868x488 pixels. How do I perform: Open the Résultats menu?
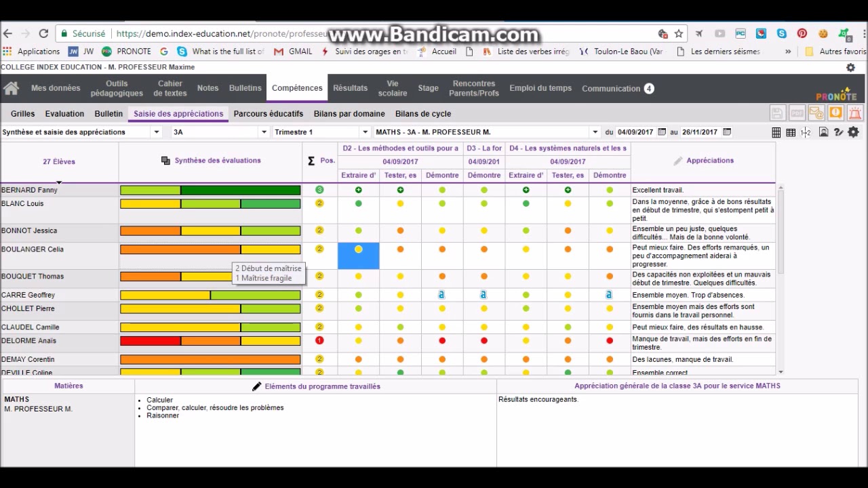tap(350, 88)
